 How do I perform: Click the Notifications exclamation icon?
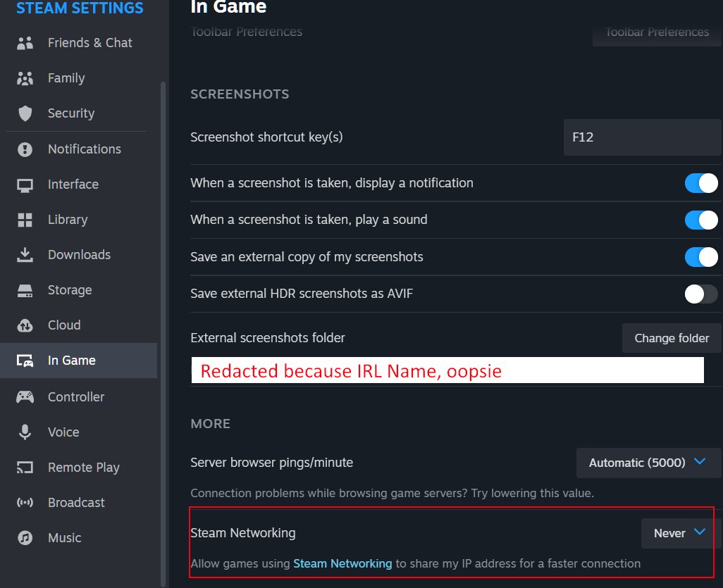25,149
